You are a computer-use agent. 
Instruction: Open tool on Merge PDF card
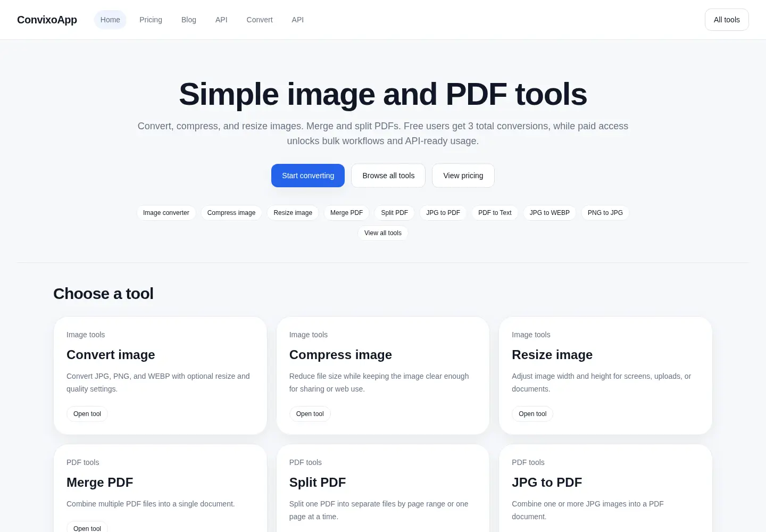coord(87,528)
